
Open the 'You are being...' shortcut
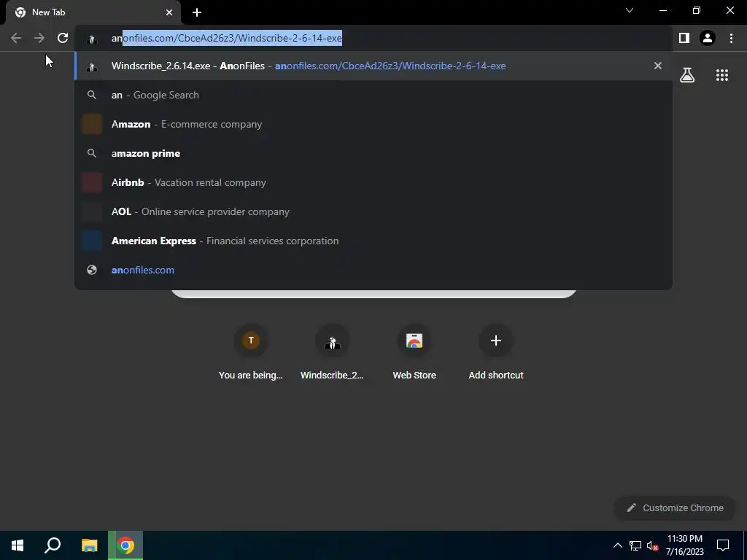click(x=251, y=352)
